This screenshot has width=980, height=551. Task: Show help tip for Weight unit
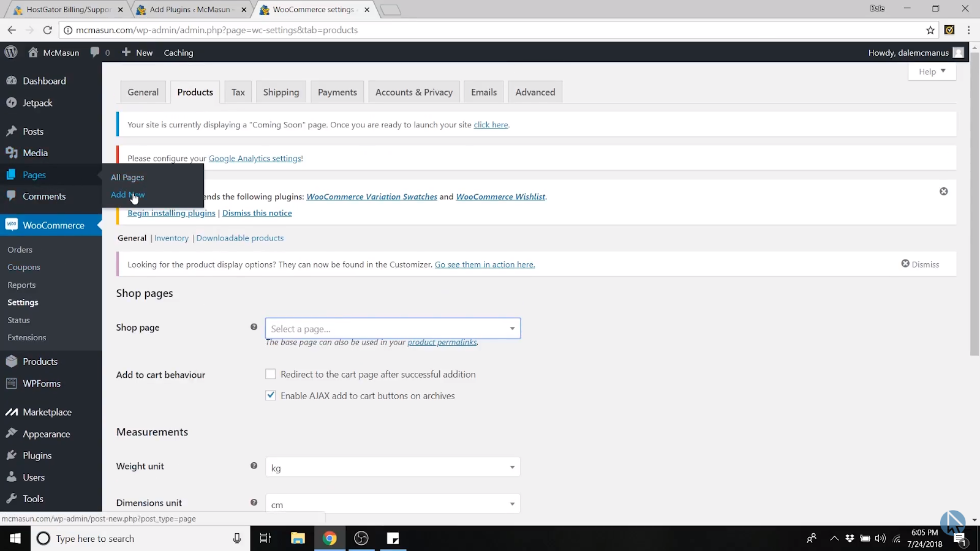(x=254, y=466)
